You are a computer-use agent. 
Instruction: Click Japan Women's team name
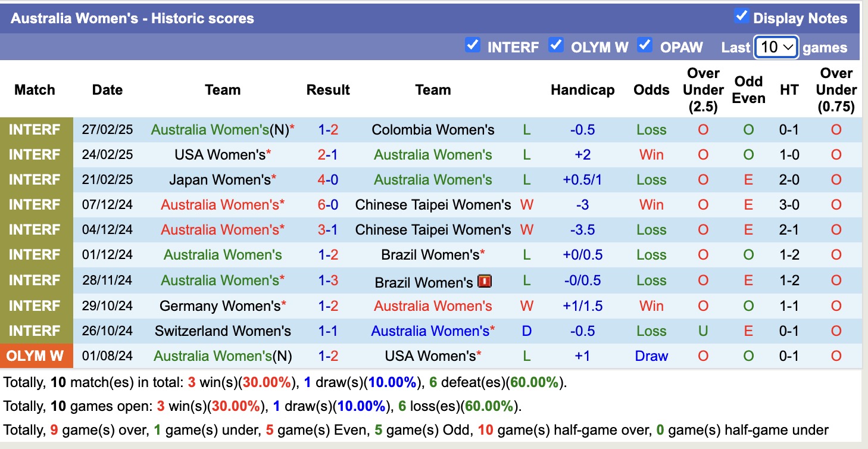[220, 180]
